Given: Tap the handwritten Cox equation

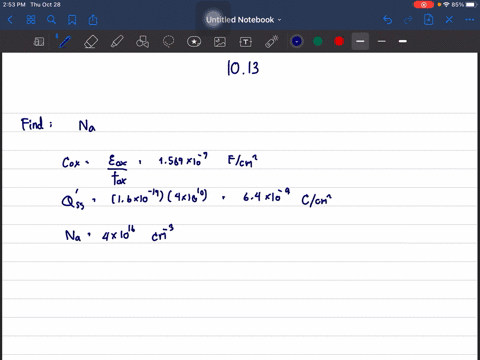Looking at the screenshot, I should (x=160, y=168).
